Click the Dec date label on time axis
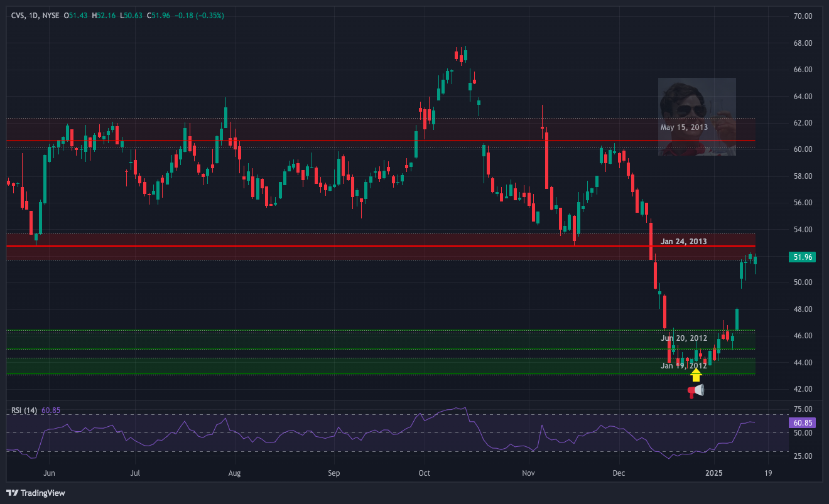The height and width of the screenshot is (504, 829). pyautogui.click(x=619, y=473)
